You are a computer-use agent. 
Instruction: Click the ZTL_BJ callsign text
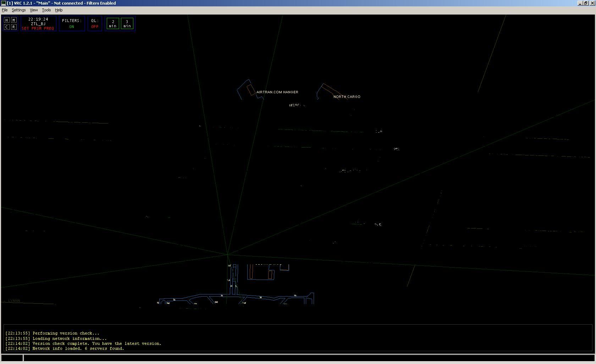pos(38,24)
